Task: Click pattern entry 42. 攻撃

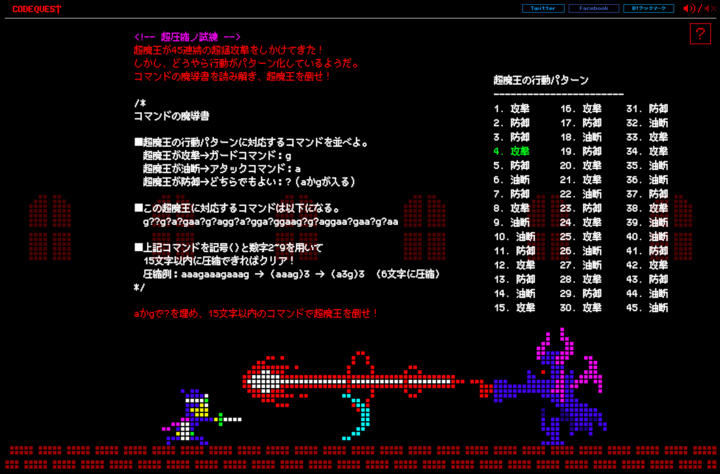Action: point(647,265)
